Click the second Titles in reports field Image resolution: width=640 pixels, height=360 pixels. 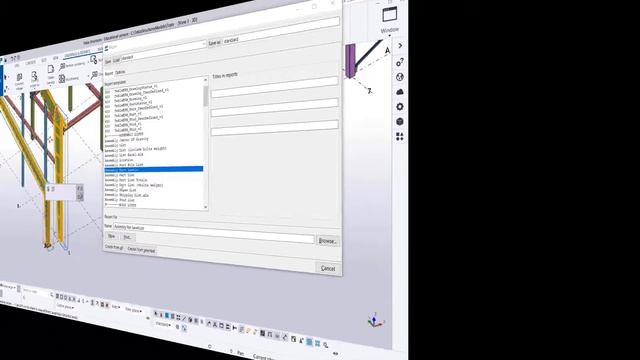click(274, 108)
